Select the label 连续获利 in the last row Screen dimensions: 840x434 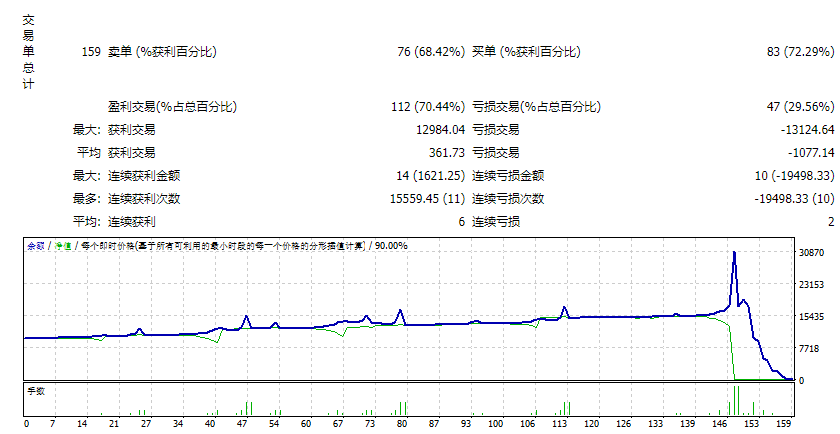[x=132, y=222]
